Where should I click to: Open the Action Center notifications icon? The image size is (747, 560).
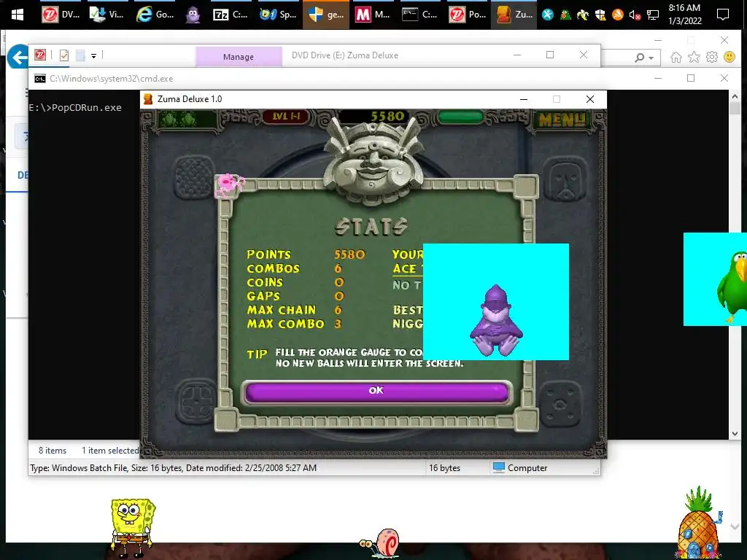[723, 15]
